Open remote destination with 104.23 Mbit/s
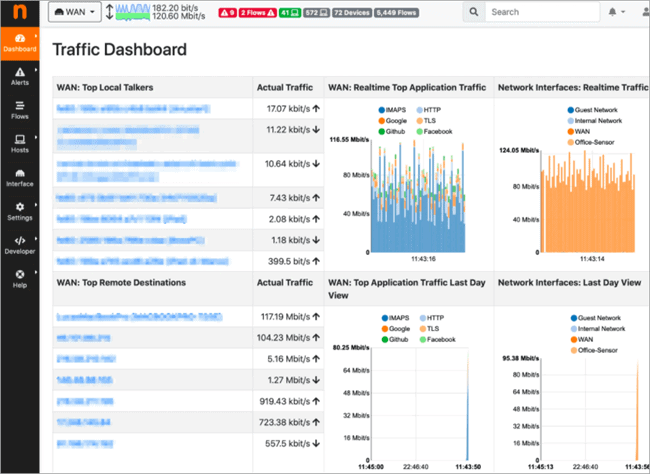Viewport: 650px width, 474px height. tap(83, 338)
